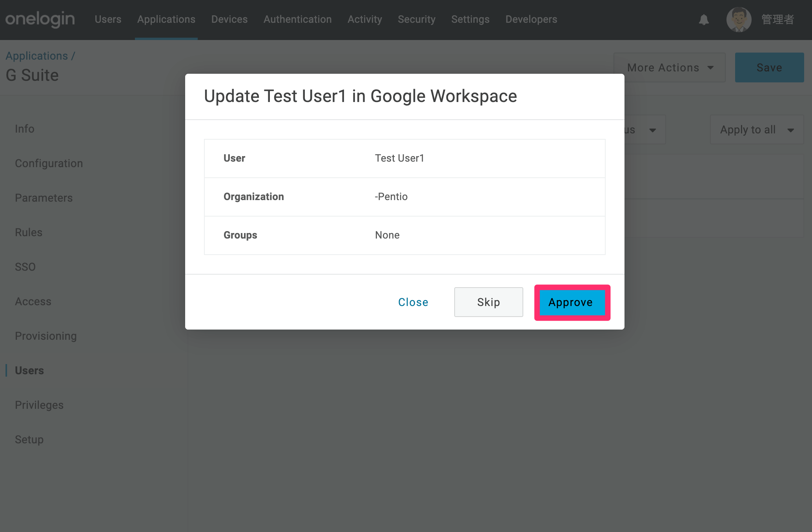
Task: Select the Parameters sidebar tab
Action: [x=44, y=198]
